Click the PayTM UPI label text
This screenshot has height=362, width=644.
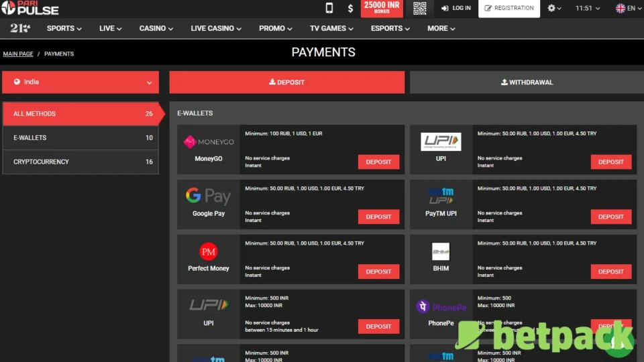[441, 213]
